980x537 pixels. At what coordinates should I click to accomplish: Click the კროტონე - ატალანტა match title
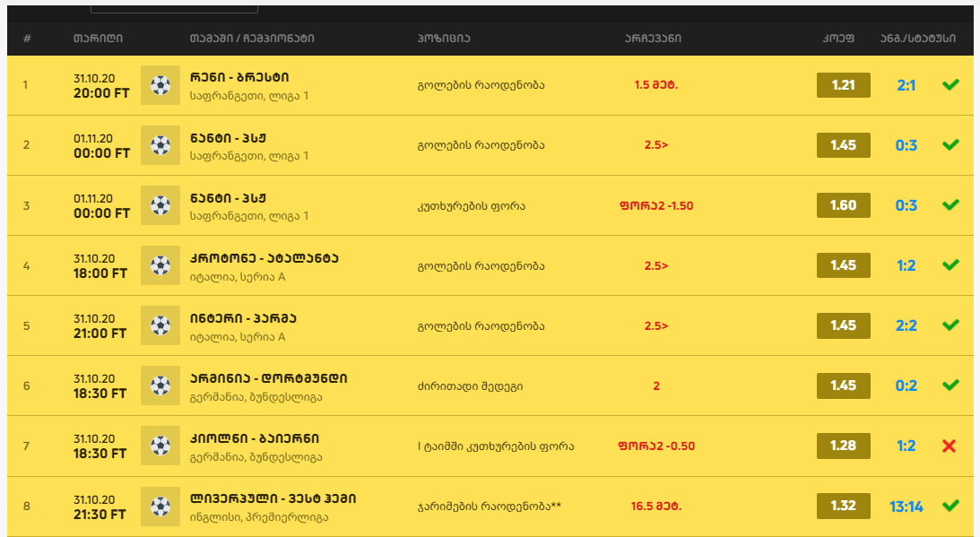[264, 258]
